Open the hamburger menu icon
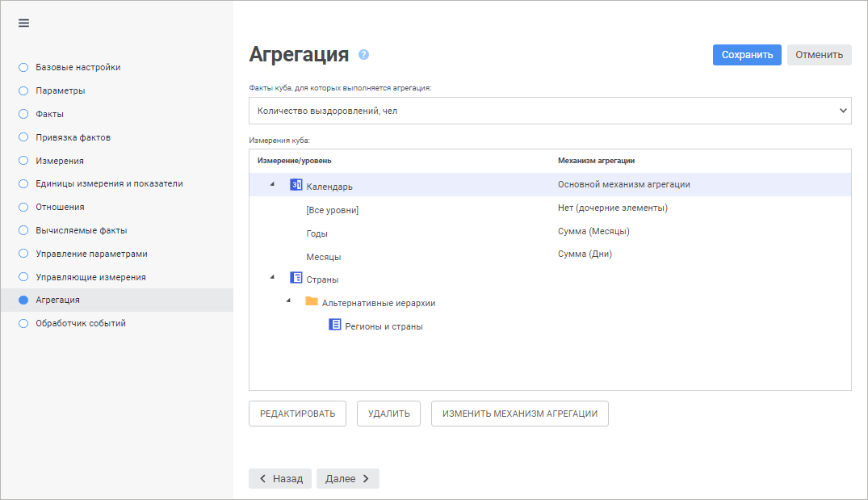This screenshot has width=868, height=500. click(x=23, y=23)
